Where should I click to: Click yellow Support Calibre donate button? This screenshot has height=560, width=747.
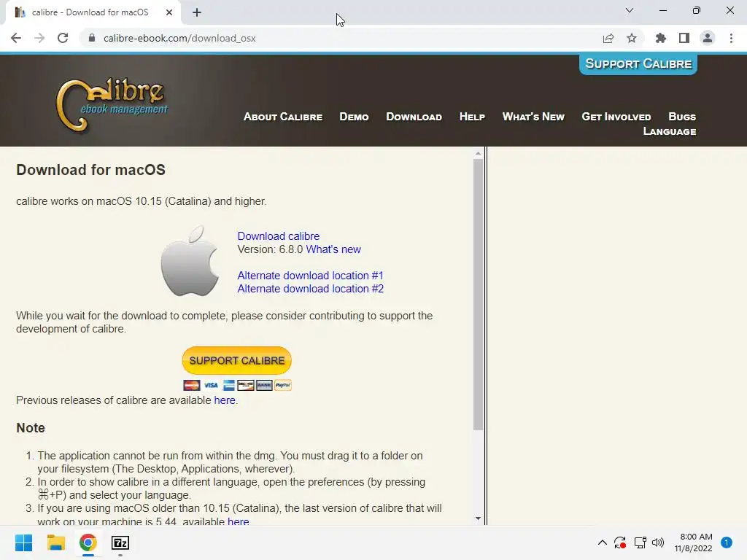point(237,360)
